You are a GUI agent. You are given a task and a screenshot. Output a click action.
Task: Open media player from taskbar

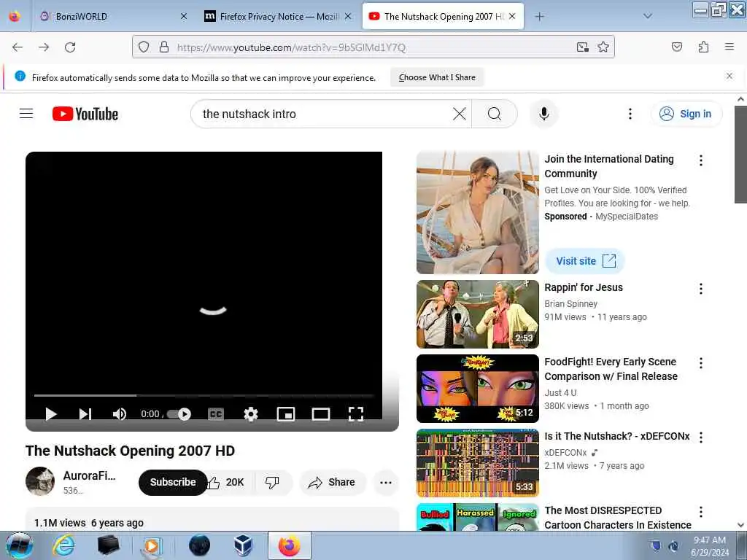(152, 545)
